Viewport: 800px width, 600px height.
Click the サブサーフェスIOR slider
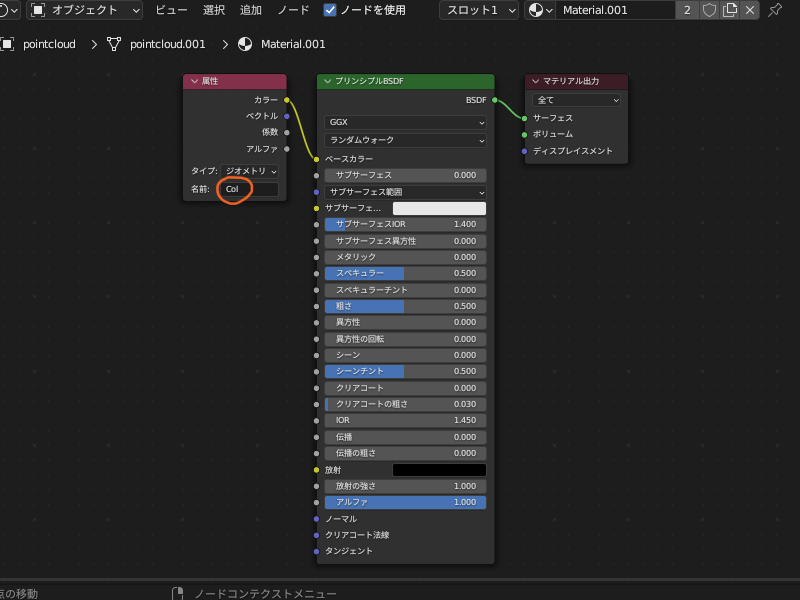coord(405,224)
